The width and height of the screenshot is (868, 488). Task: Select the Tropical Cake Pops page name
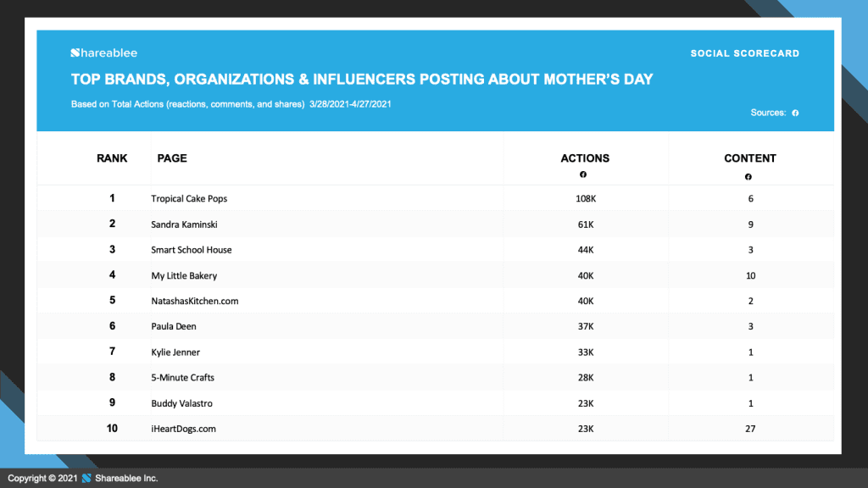click(189, 198)
